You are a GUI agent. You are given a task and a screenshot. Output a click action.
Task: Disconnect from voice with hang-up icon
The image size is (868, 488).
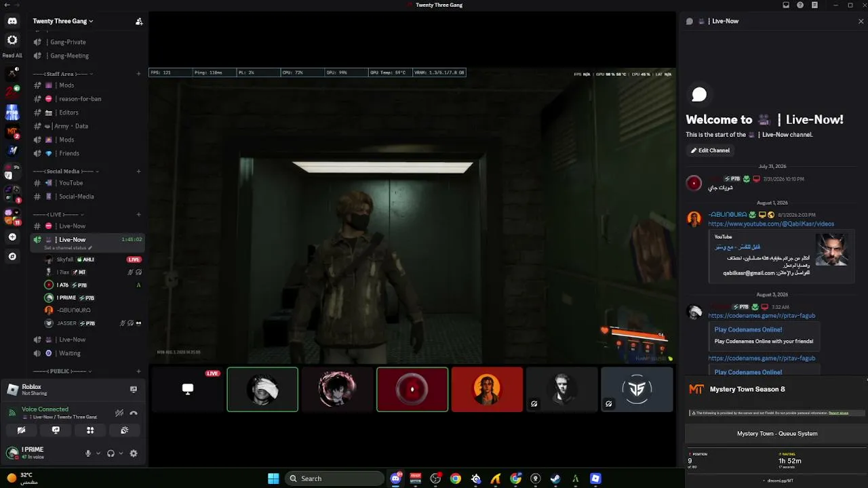tap(134, 412)
